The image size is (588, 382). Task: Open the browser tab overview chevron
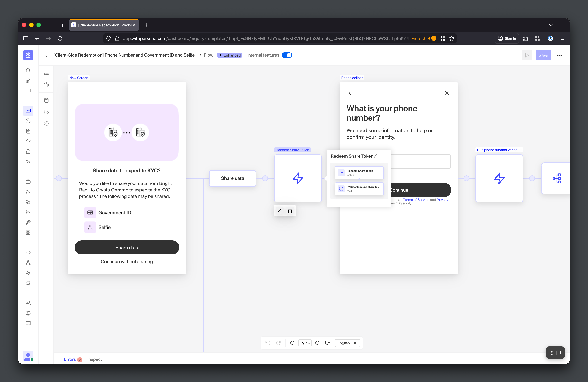(x=551, y=25)
